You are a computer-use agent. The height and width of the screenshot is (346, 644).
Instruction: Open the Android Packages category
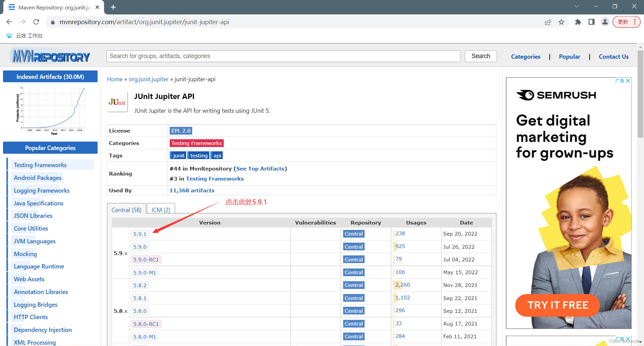pos(38,178)
